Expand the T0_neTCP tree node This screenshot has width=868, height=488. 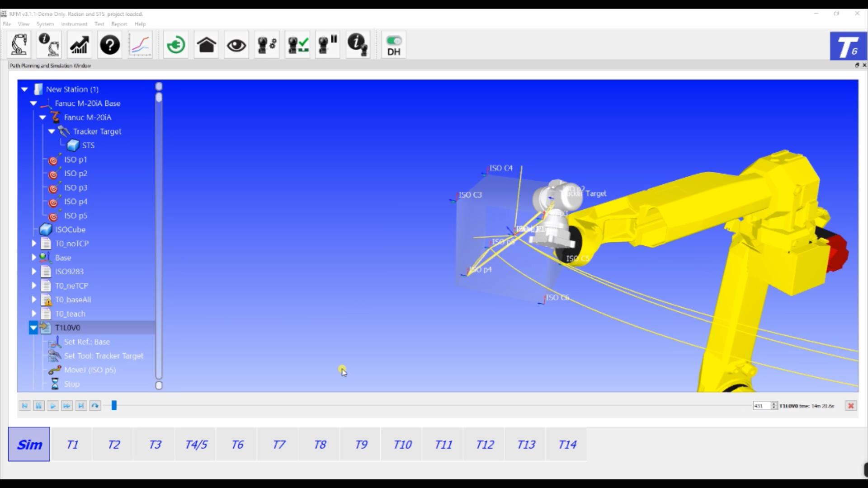coord(34,286)
